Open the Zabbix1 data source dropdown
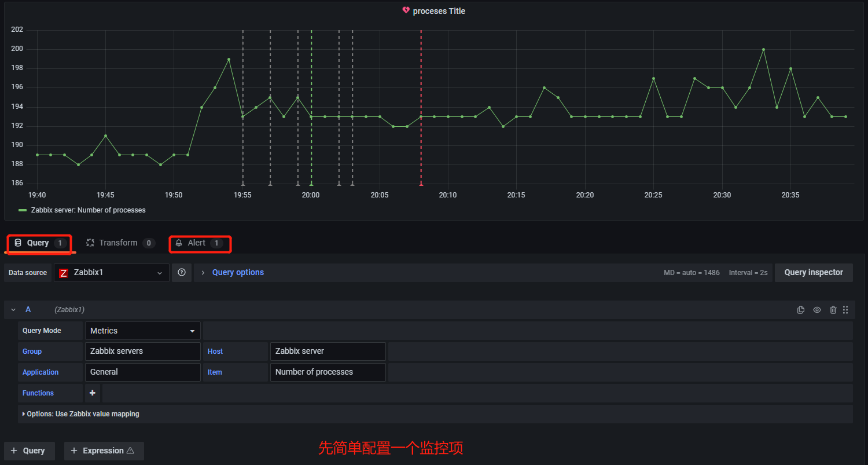This screenshot has height=465, width=868. click(112, 273)
